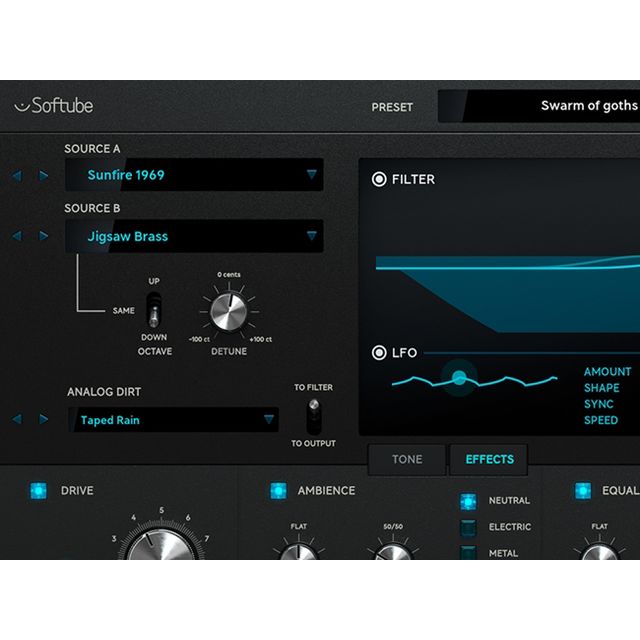The image size is (640, 640).
Task: Toggle the FILTER enable ring button
Action: (379, 179)
